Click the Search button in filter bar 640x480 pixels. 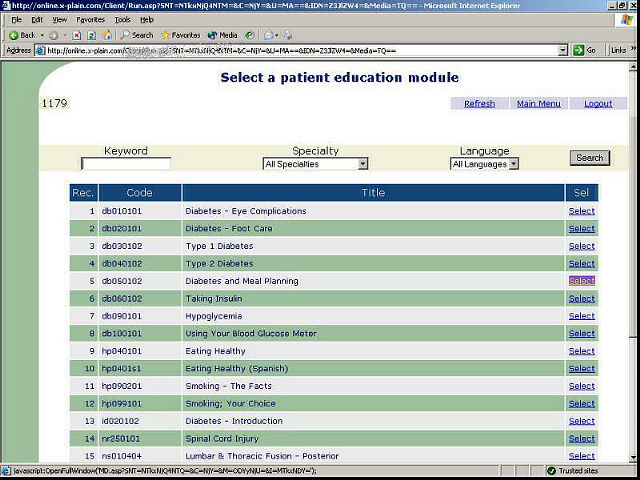pos(589,157)
